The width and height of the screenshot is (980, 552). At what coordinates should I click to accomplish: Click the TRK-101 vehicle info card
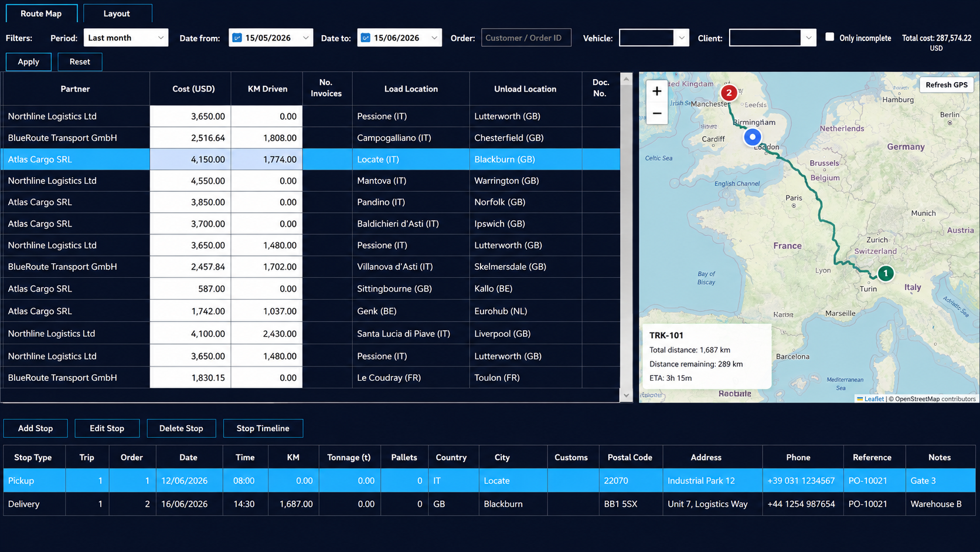(706, 356)
